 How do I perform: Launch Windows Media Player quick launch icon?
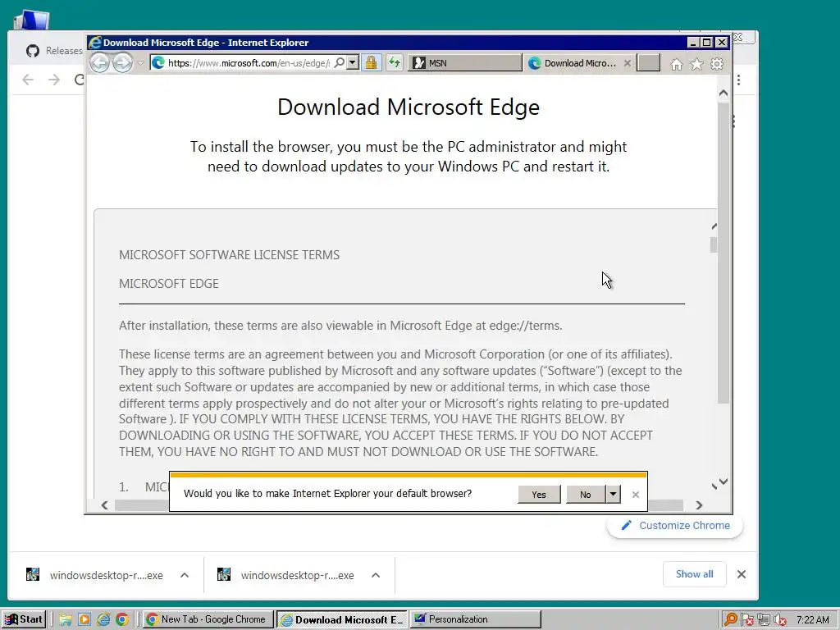[84, 620]
